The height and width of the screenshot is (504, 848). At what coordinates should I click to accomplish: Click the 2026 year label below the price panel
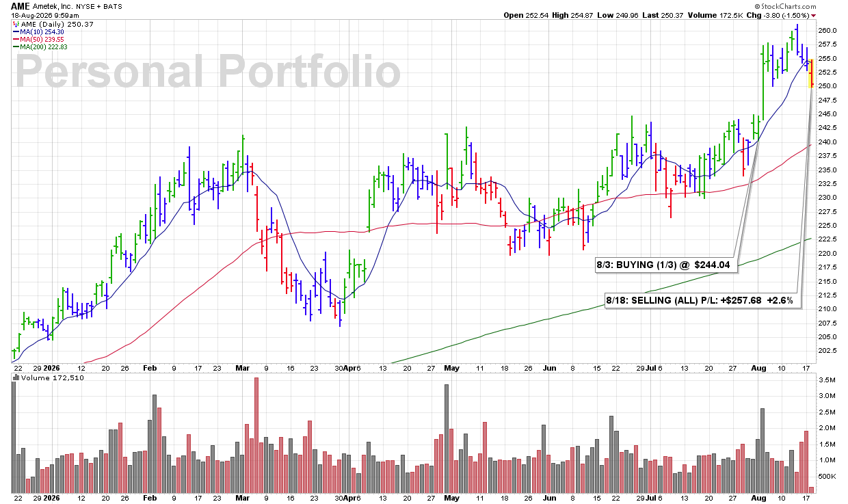click(x=52, y=367)
